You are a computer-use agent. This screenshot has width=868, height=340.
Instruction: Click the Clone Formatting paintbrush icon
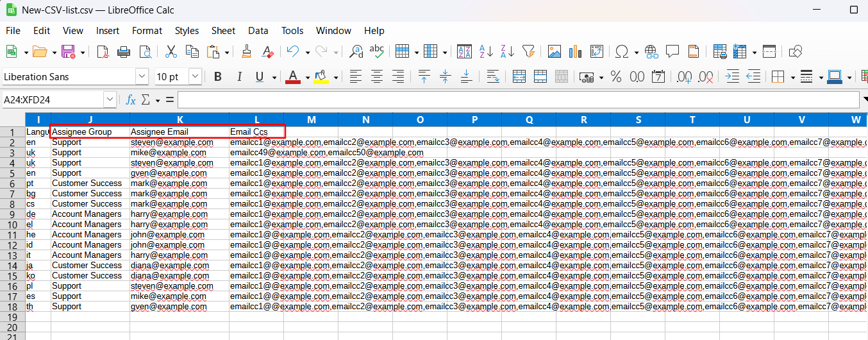[246, 51]
